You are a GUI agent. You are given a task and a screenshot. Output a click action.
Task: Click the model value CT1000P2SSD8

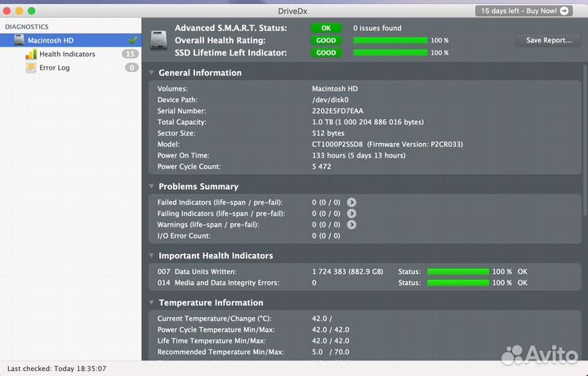click(337, 145)
